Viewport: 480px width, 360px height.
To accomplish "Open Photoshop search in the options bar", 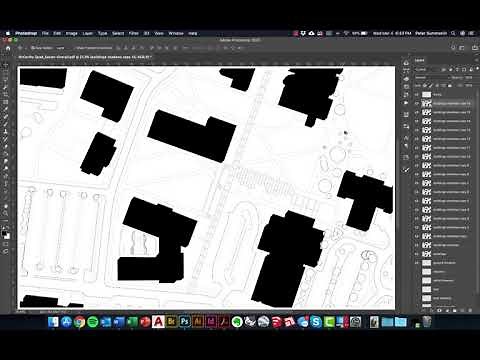I will click(453, 48).
